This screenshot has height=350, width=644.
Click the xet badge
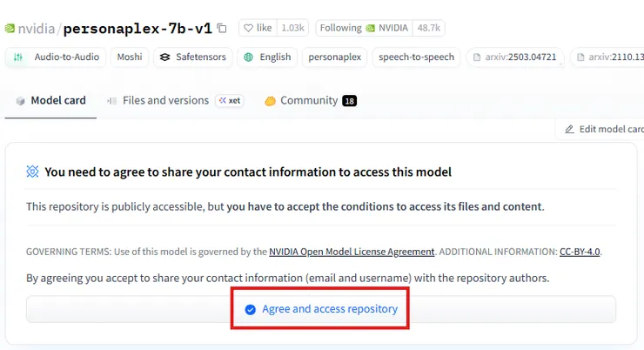coord(230,100)
